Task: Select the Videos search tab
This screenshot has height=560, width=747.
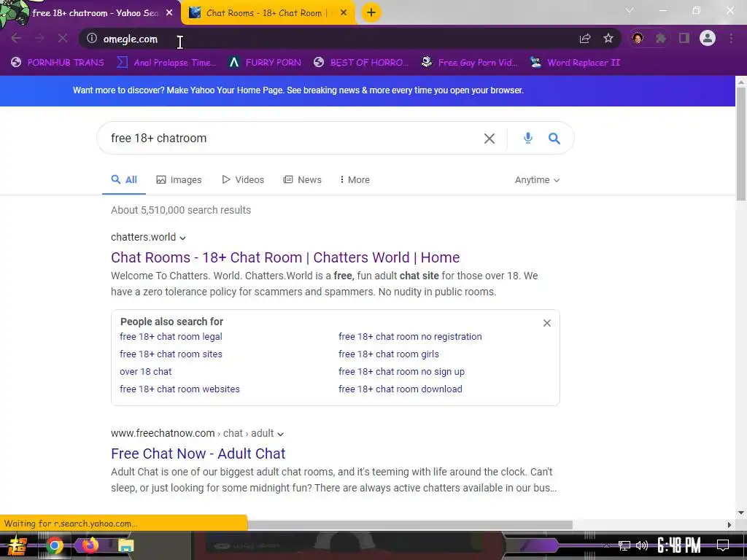Action: tap(243, 180)
